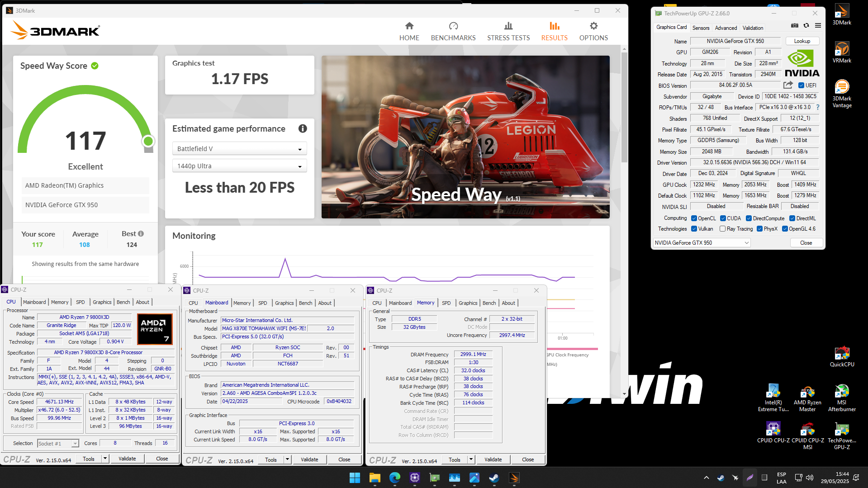Toggle the PhysX checkbox in GPU-Z
Viewport: 868px width, 488px height.
[759, 229]
